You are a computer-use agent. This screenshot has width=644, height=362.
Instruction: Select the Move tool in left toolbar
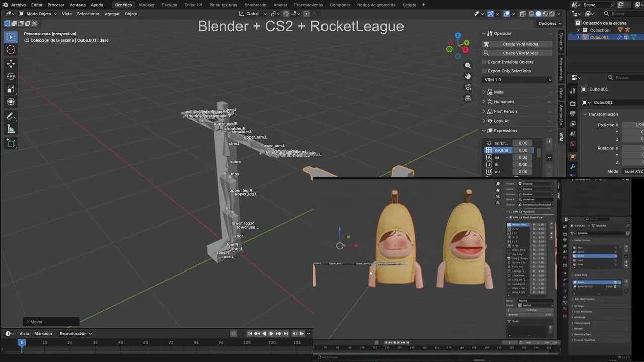pos(11,64)
